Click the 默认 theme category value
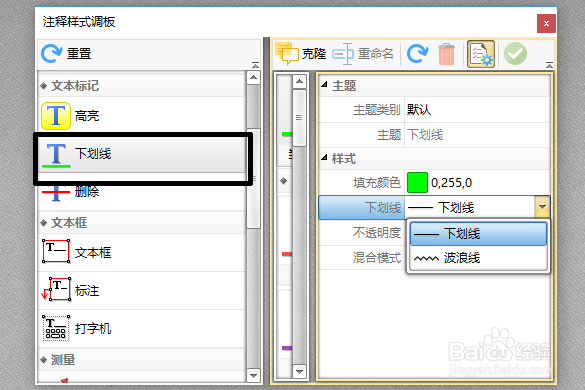The width and height of the screenshot is (585, 390). point(419,110)
